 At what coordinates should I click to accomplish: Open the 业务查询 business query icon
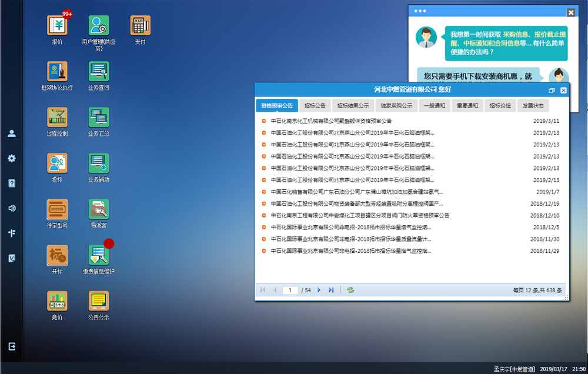point(98,72)
